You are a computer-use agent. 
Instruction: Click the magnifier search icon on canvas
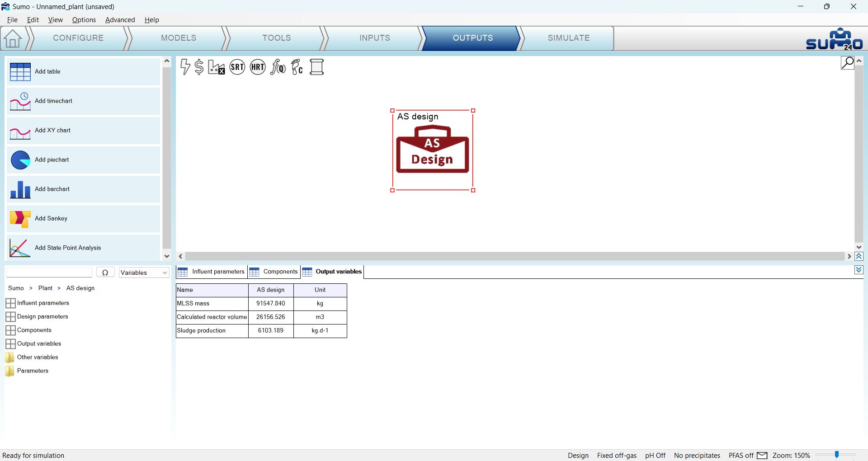coord(847,62)
